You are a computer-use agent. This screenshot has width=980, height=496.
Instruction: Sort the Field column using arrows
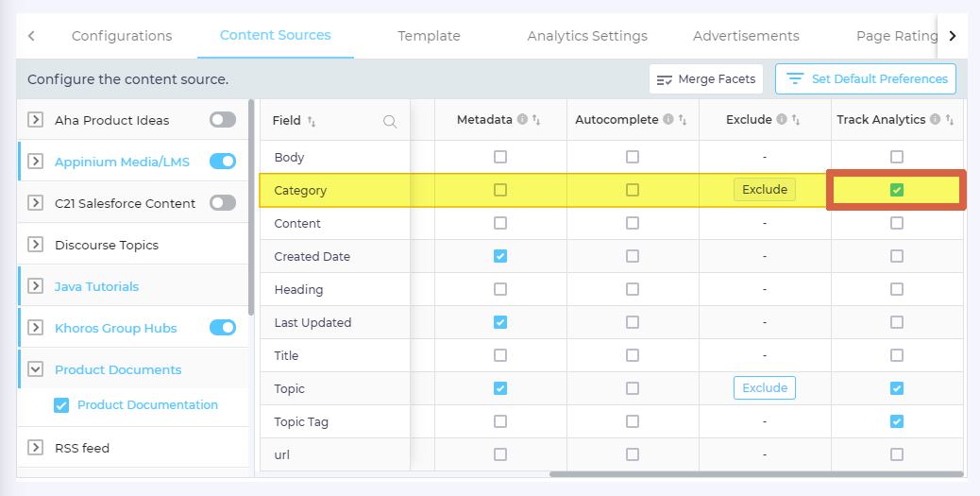tap(313, 121)
